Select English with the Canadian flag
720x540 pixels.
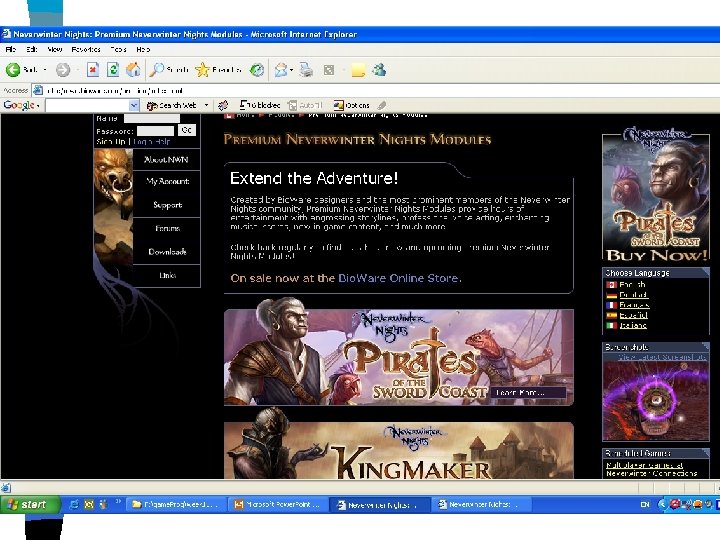point(626,285)
